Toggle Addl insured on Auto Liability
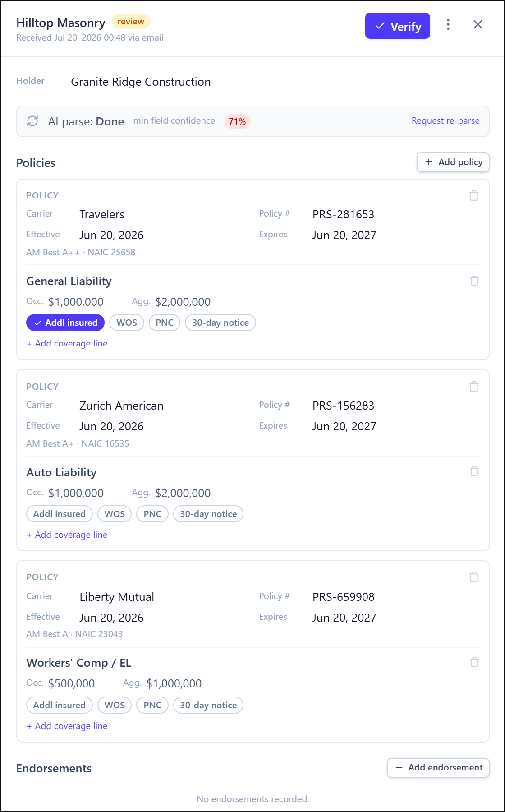The image size is (505, 812). 60,514
